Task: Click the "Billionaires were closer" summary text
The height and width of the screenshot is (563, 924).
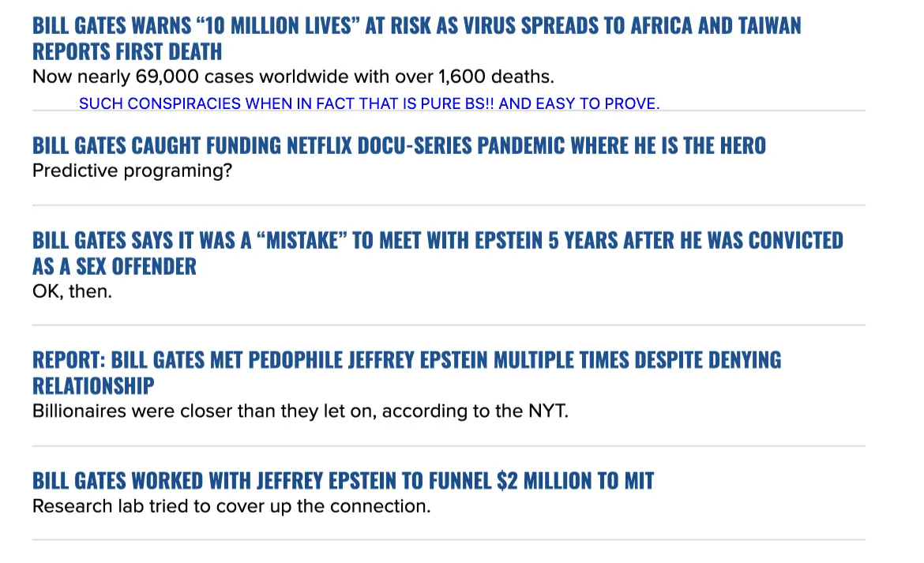Action: tap(300, 411)
